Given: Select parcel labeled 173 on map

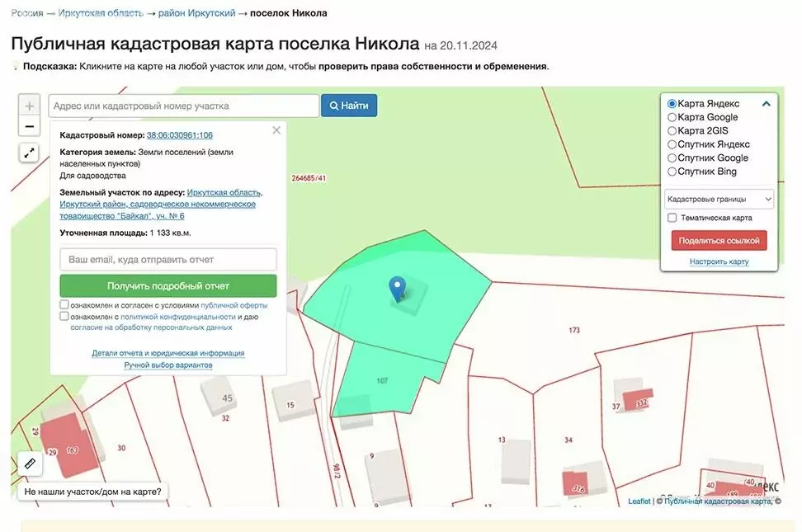Looking at the screenshot, I should pyautogui.click(x=574, y=331).
